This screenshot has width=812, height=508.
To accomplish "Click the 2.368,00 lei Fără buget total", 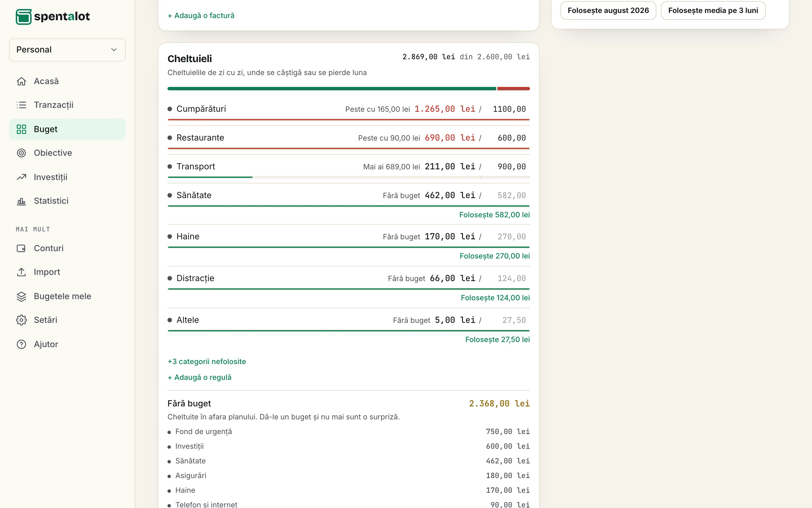I will click(x=499, y=404).
